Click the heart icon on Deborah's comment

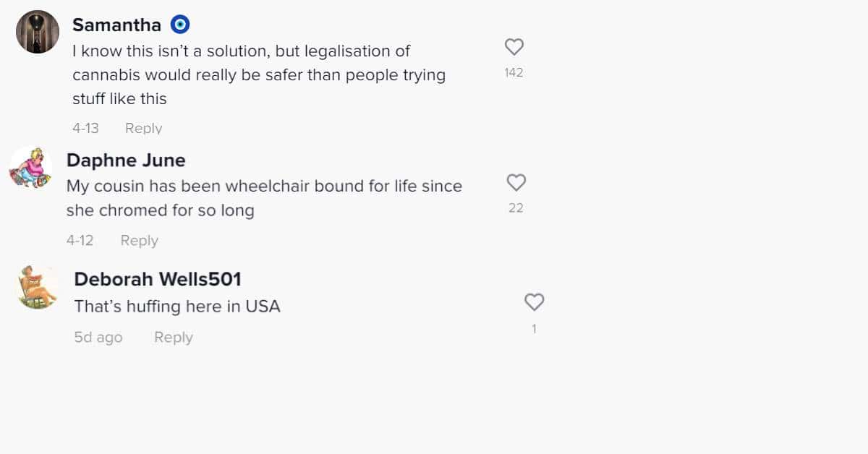tap(534, 302)
